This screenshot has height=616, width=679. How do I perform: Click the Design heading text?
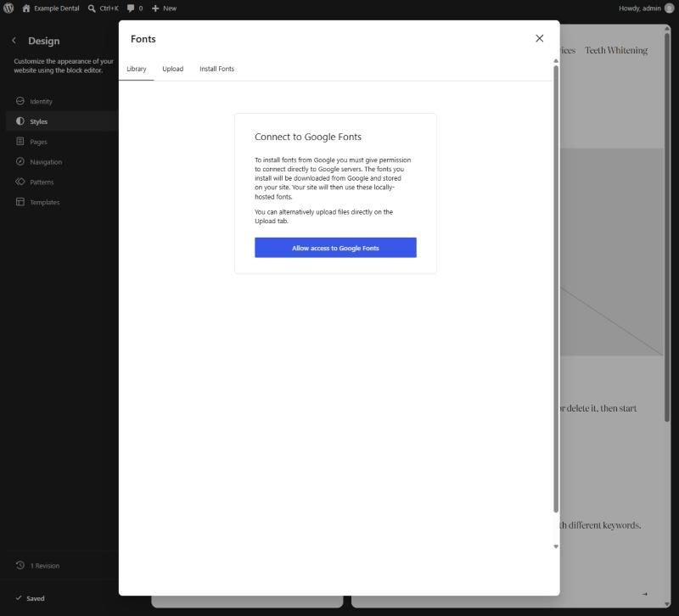[x=44, y=41]
